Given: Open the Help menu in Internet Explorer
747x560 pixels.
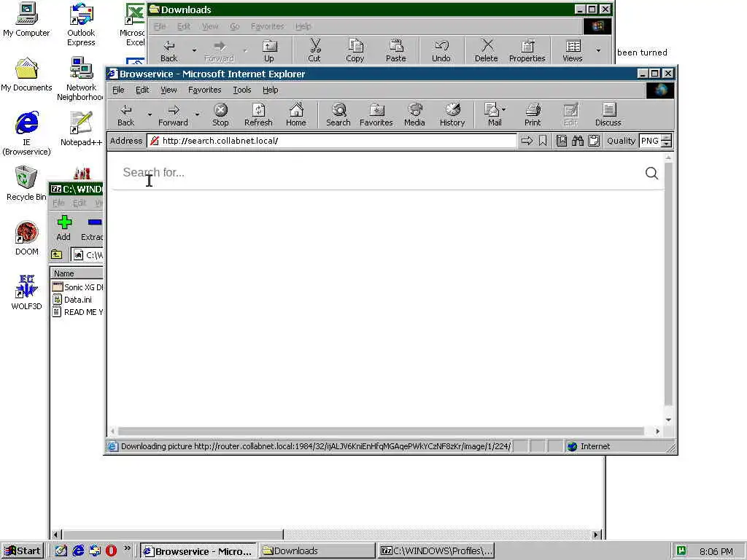Looking at the screenshot, I should click(x=270, y=90).
